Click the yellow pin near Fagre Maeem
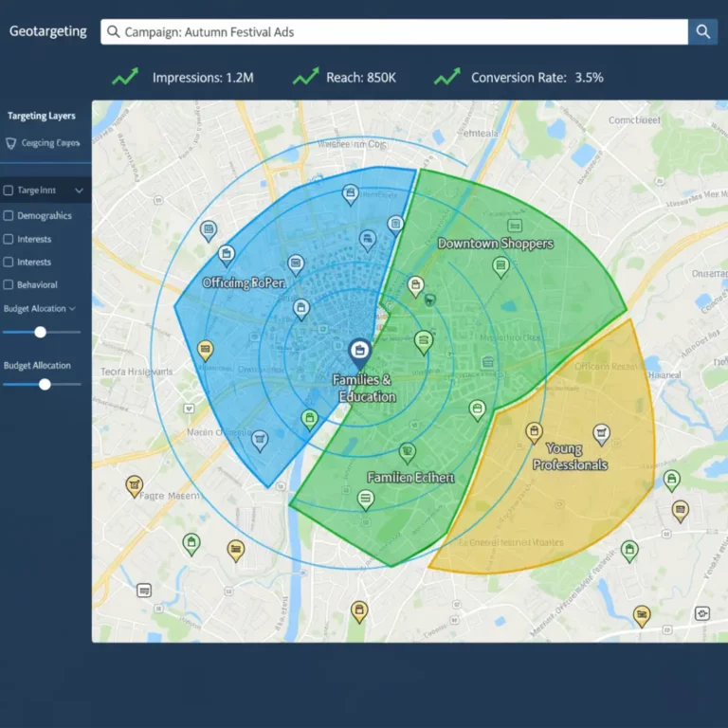The image size is (728, 728). pyautogui.click(x=135, y=486)
